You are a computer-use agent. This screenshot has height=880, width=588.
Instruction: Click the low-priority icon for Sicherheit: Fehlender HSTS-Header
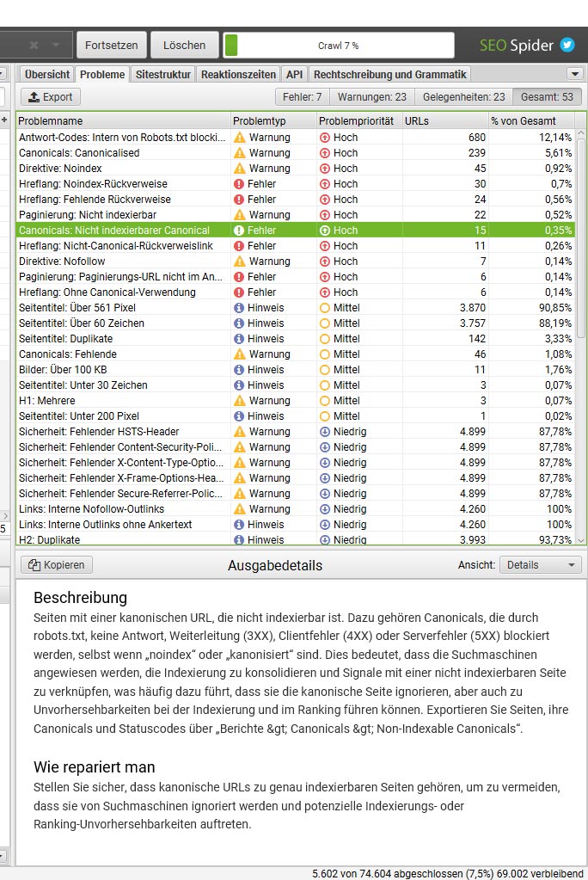click(x=325, y=432)
